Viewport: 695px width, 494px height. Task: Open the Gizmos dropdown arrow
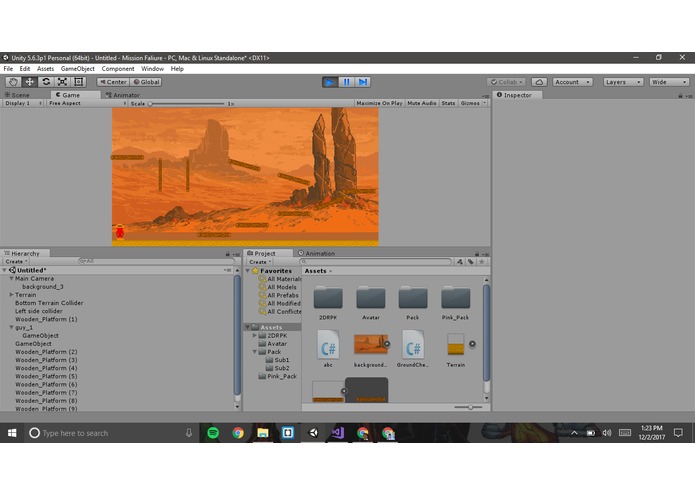coord(484,103)
